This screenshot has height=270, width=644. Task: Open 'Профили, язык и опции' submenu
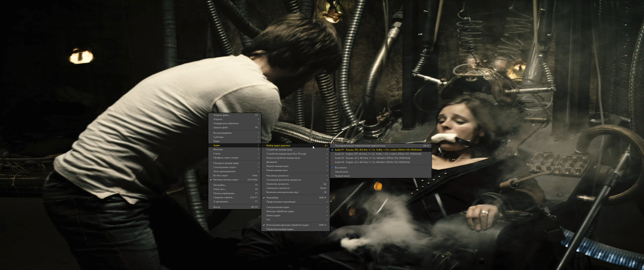pos(235,158)
